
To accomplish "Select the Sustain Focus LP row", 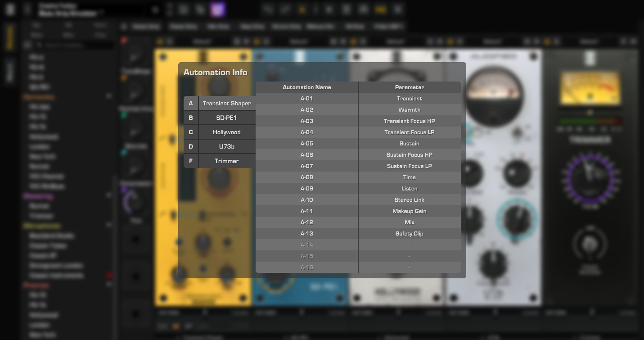I will click(x=358, y=166).
